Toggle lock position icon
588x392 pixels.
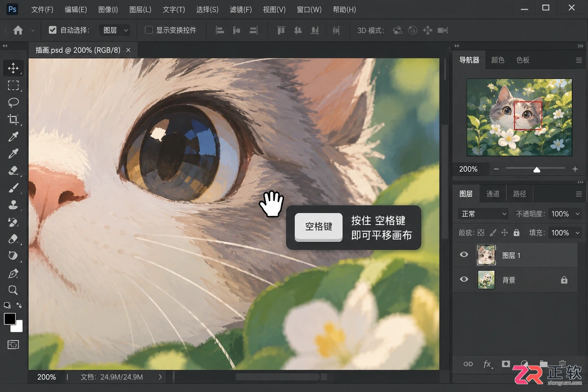click(505, 233)
